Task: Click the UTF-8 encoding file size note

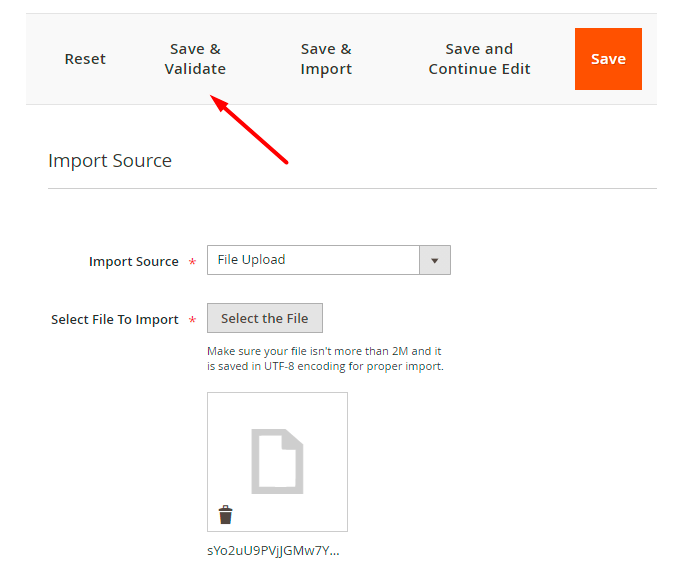Action: pos(324,358)
